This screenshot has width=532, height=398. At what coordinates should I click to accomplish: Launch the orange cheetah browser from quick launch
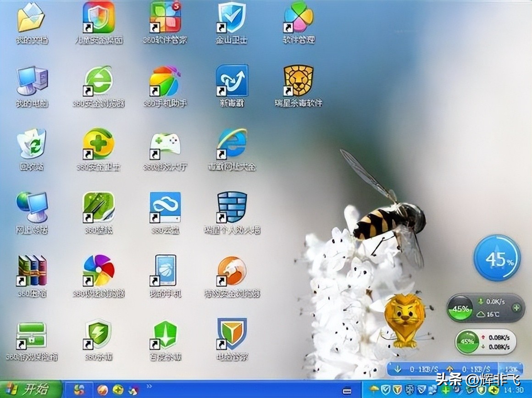click(x=103, y=390)
